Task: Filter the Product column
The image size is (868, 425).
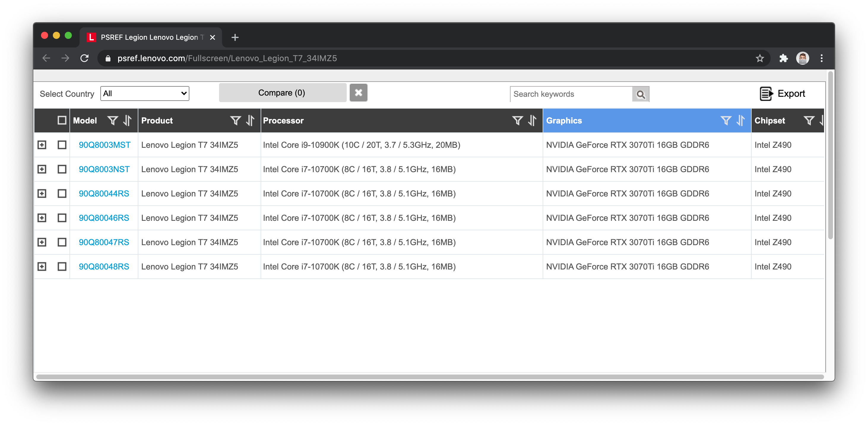Action: coord(235,120)
